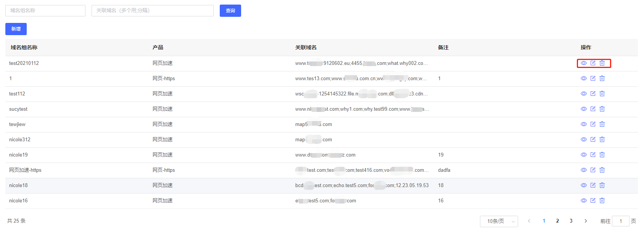
Task: Go to page 3
Action: click(571, 221)
